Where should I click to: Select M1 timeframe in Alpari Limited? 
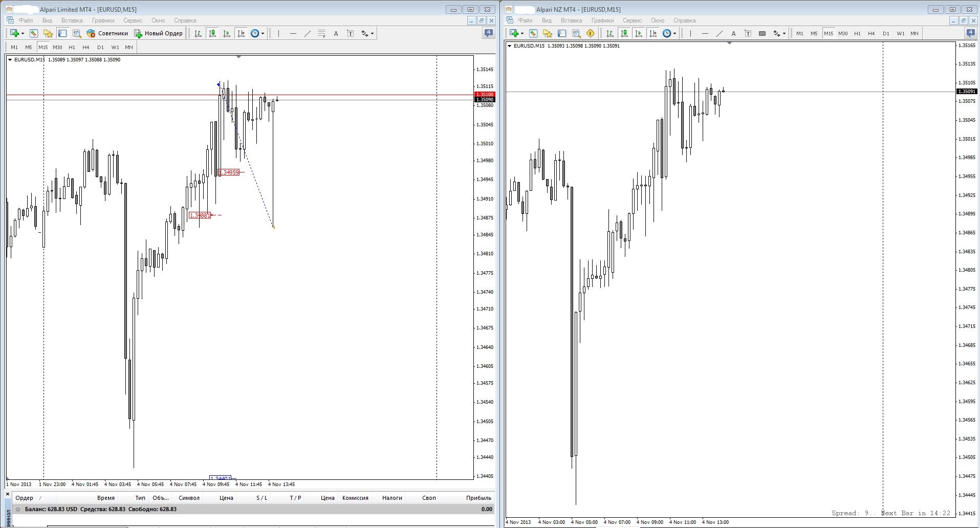point(14,47)
